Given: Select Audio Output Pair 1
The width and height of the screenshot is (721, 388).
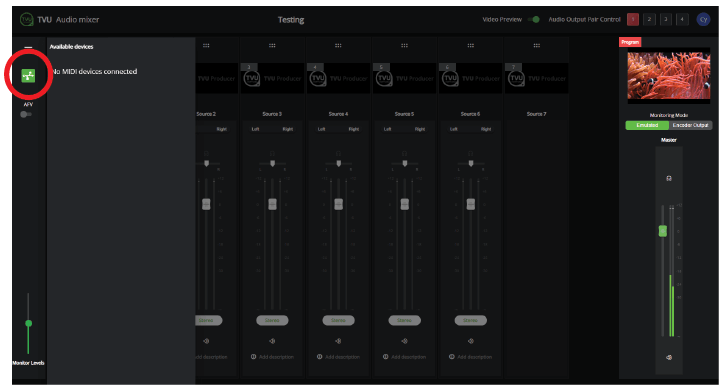Looking at the screenshot, I should click(x=633, y=19).
